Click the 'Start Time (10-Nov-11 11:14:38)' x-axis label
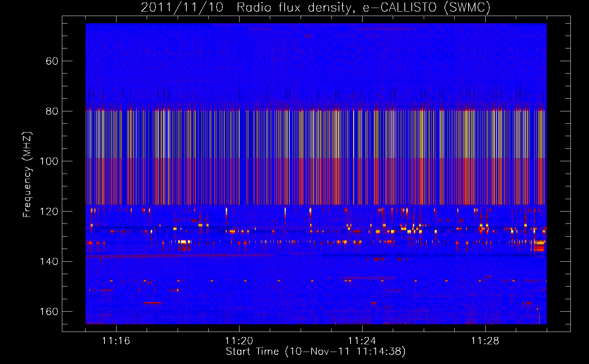 point(316,351)
